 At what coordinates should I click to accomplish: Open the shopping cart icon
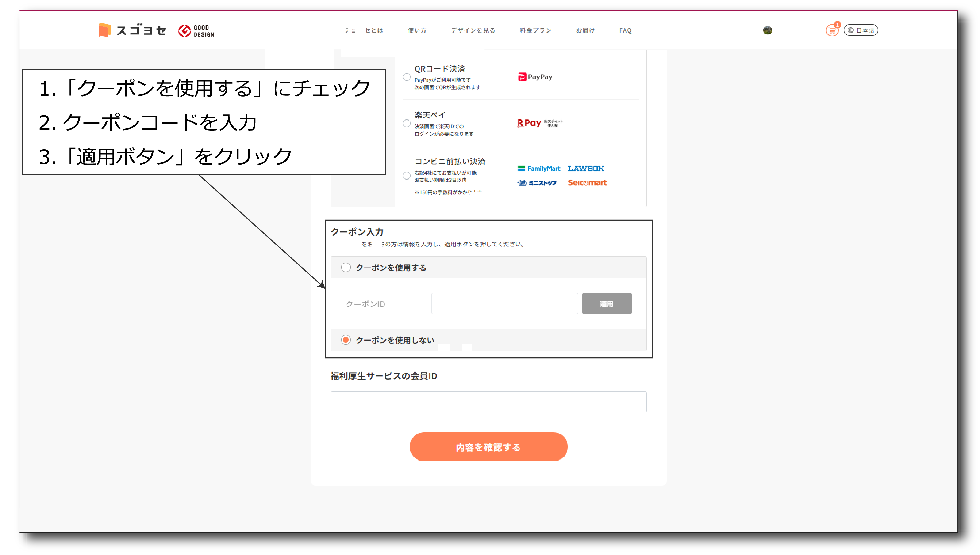(832, 30)
